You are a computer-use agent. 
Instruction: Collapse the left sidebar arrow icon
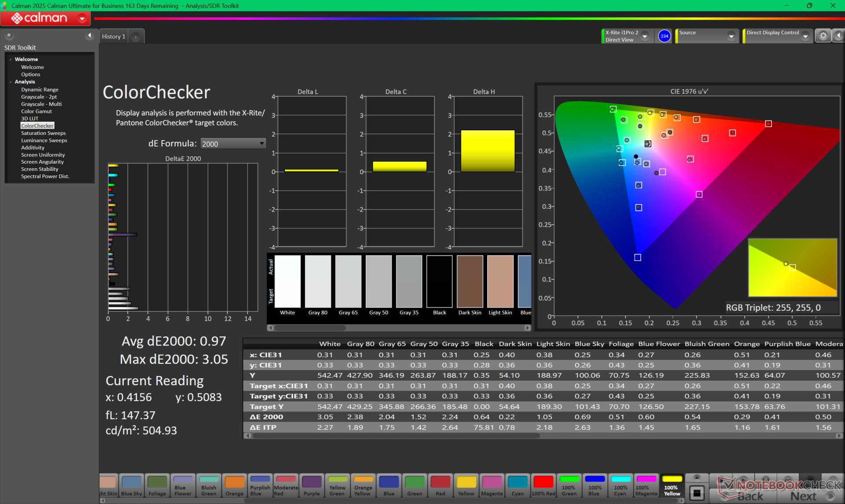click(90, 36)
